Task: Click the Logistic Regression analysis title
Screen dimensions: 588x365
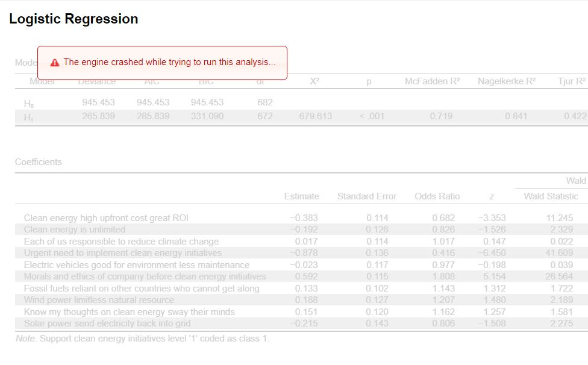Action: click(x=73, y=19)
